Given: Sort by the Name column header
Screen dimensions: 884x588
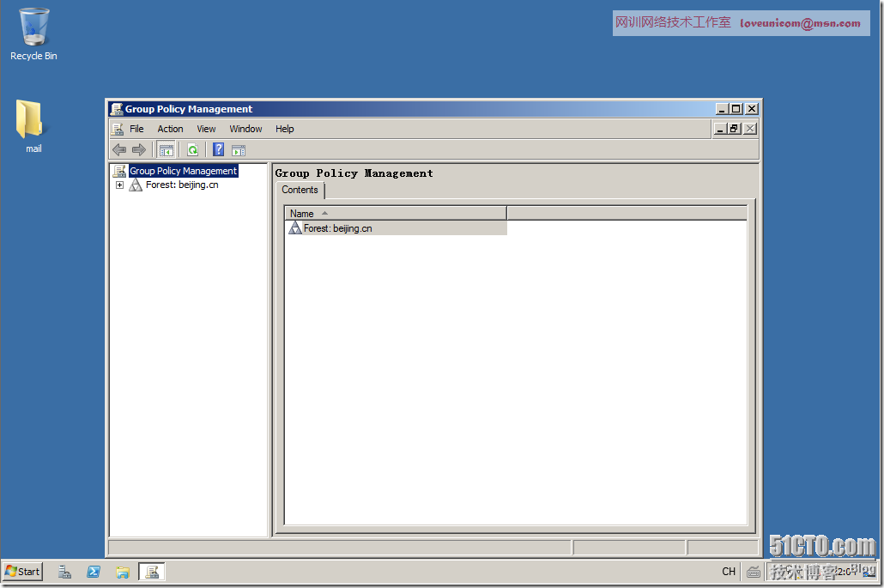Looking at the screenshot, I should click(395, 214).
